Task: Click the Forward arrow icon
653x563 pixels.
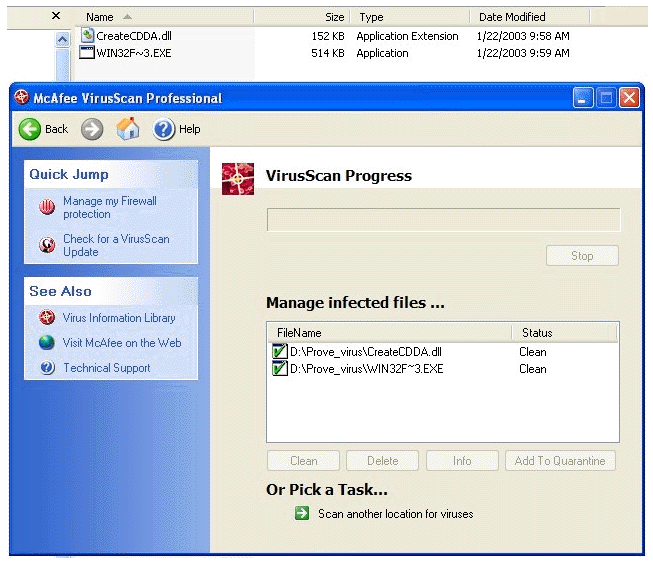Action: pos(92,129)
